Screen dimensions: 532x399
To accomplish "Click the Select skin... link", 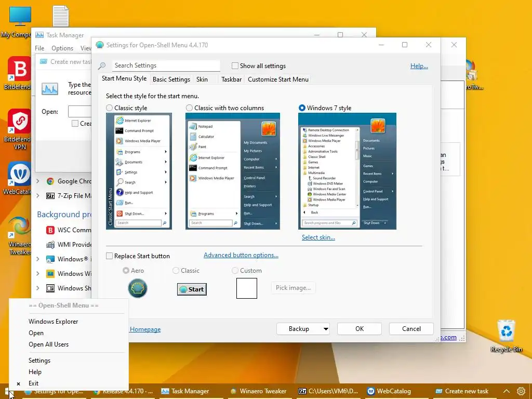I will click(x=318, y=237).
